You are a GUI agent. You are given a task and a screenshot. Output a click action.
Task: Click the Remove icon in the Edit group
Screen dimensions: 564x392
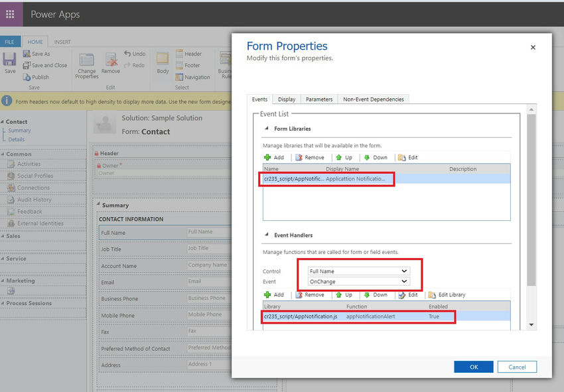click(x=111, y=63)
